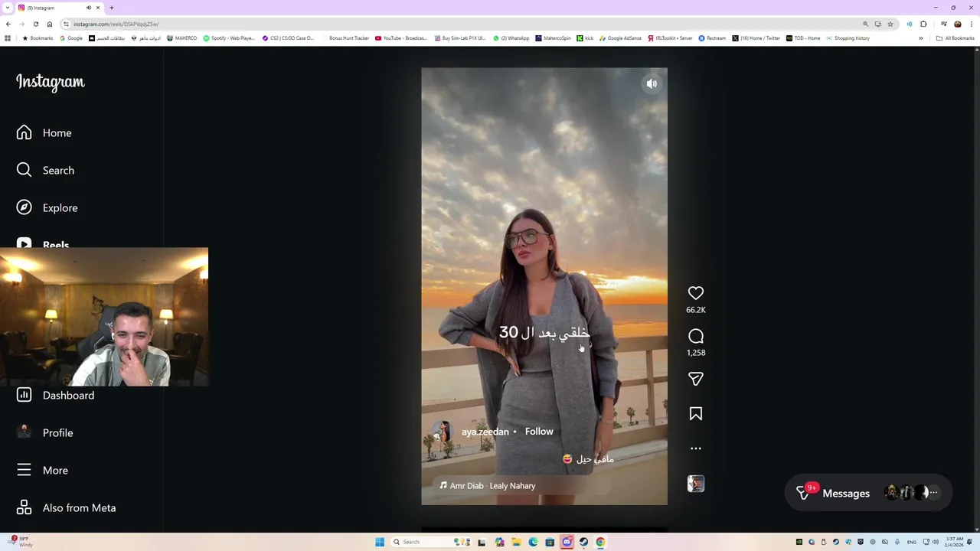The image size is (980, 551).
Task: Open the All Bookmarks folder
Action: point(955,38)
